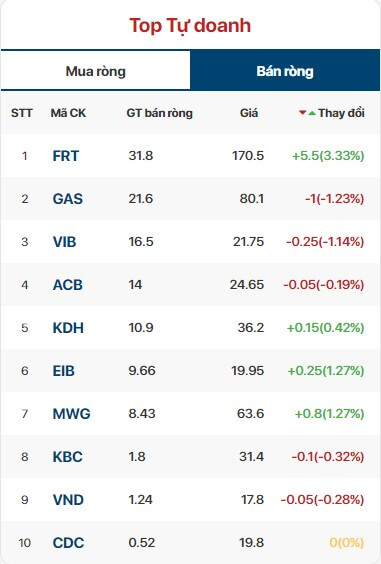Open the FRT stock code link
This screenshot has height=564, width=381.
point(66,156)
